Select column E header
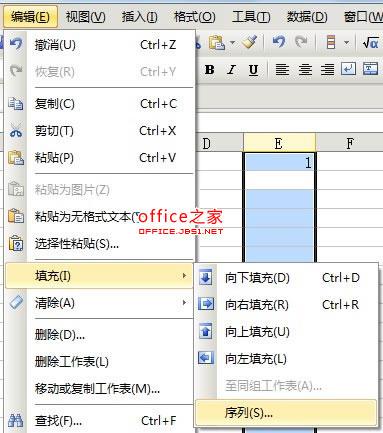 279,143
